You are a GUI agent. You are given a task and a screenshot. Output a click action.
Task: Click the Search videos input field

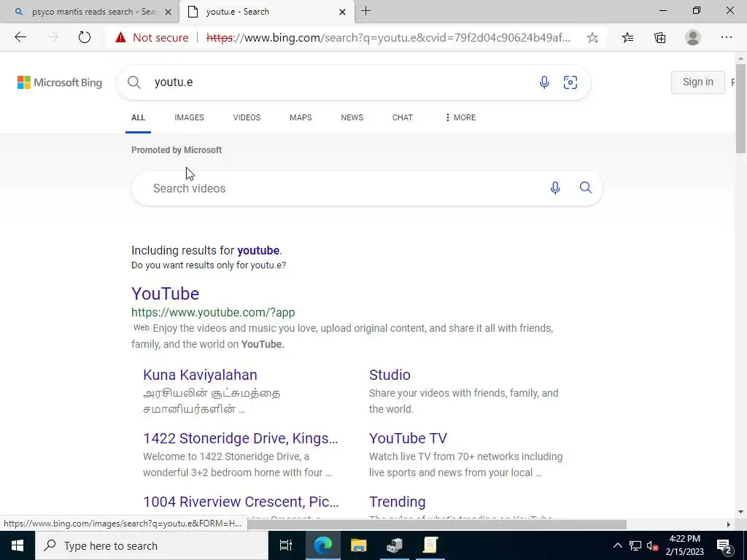click(343, 189)
